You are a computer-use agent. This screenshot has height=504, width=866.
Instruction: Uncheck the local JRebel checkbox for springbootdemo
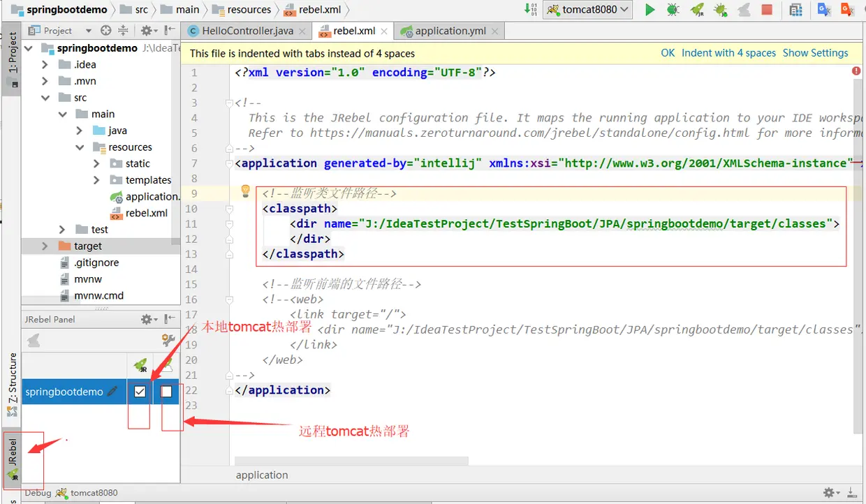140,392
